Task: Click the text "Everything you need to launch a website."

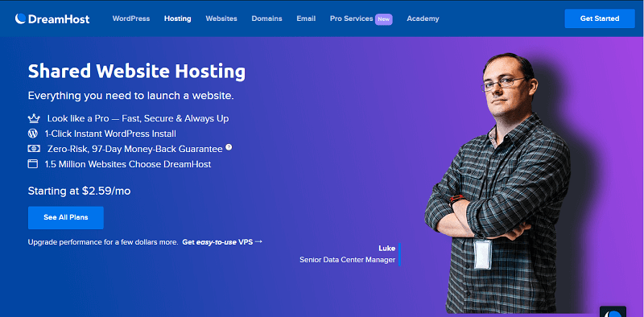Action: tap(131, 96)
